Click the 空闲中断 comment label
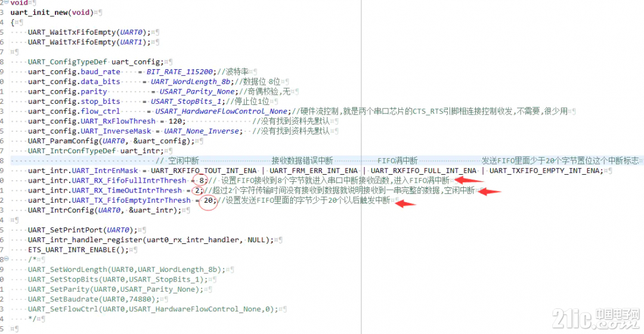 click(x=183, y=160)
